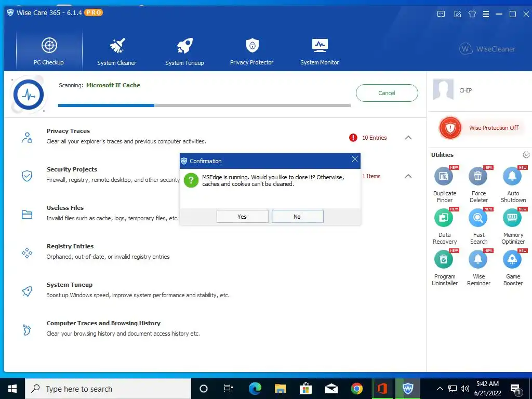Open the skin shirt icon in title bar
532x399 pixels.
click(472, 14)
